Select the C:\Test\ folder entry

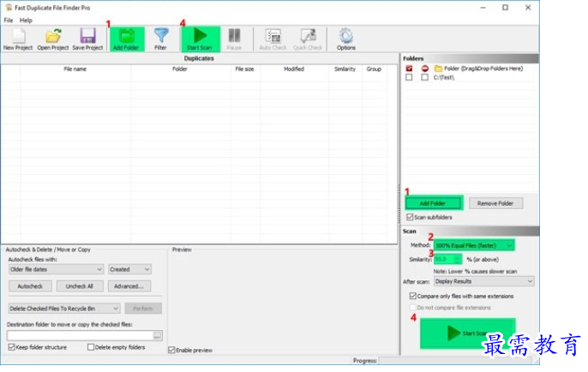(444, 78)
